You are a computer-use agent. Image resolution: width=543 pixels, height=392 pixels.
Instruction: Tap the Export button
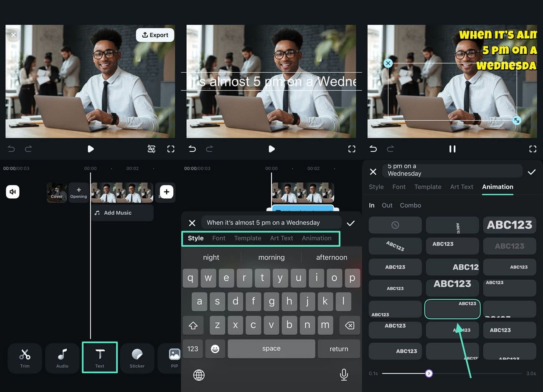(155, 35)
